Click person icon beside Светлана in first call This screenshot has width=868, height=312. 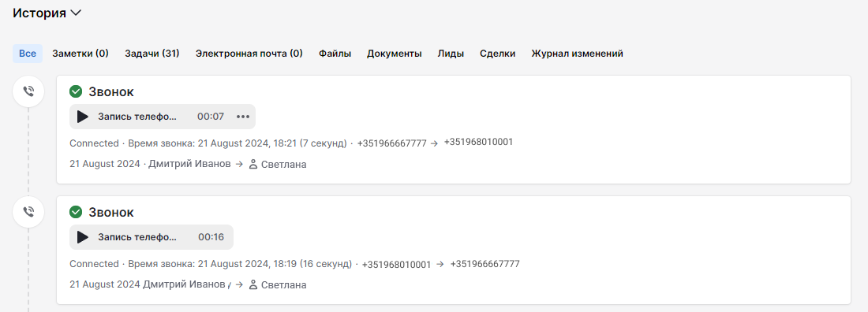(253, 165)
